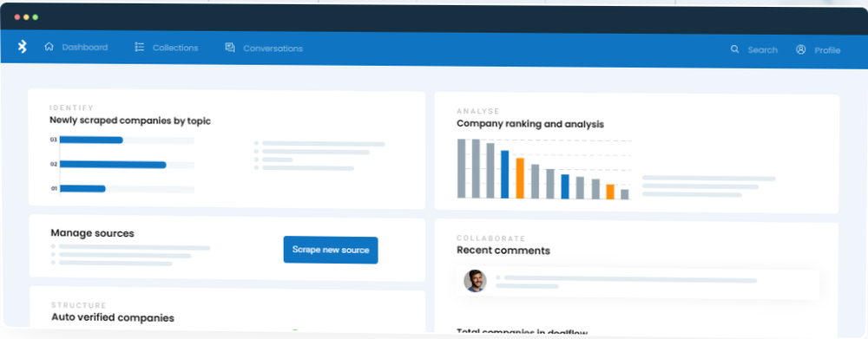Click the green maximize window dot
Image resolution: width=868 pixels, height=339 pixels.
35,17
